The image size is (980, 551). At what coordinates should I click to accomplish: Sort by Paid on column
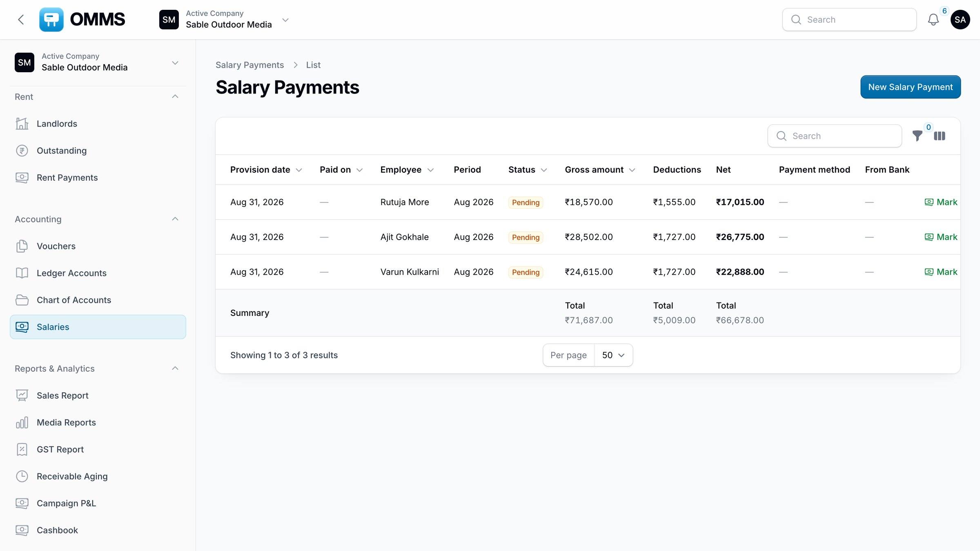pyautogui.click(x=341, y=170)
